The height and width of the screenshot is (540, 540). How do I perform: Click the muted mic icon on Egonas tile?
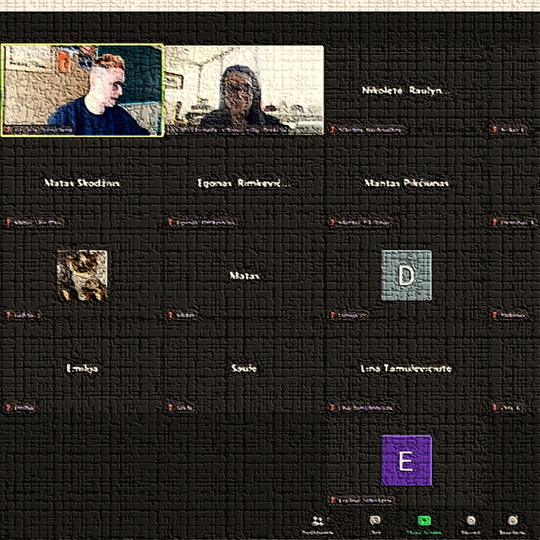pos(170,222)
